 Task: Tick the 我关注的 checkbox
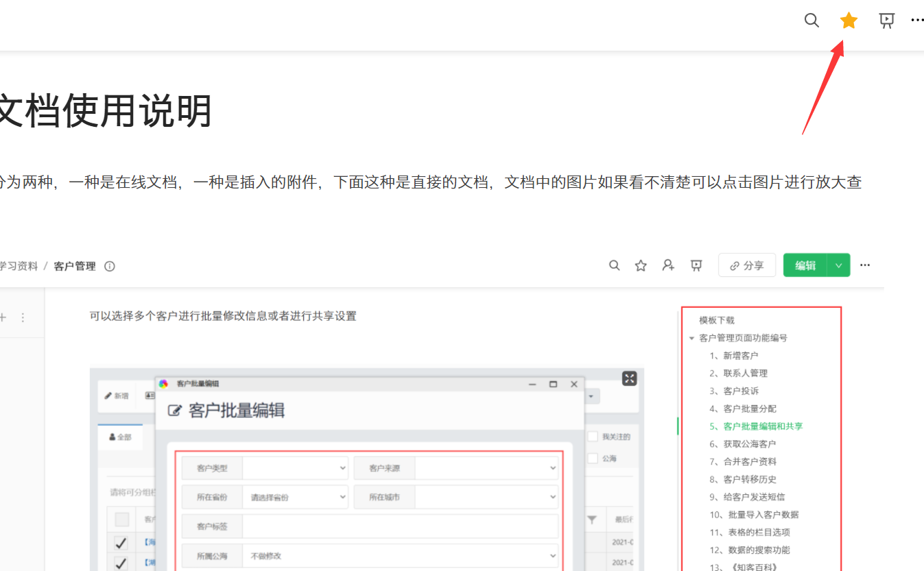click(593, 437)
